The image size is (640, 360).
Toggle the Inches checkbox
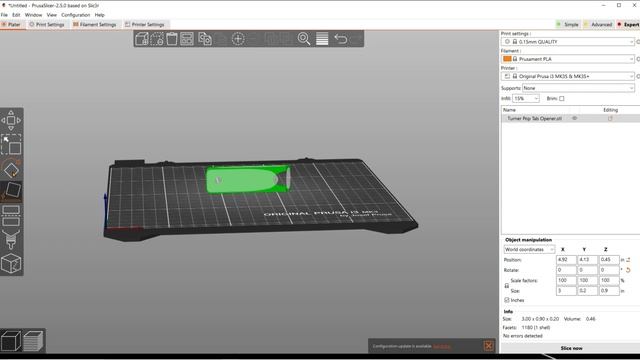[x=507, y=300]
